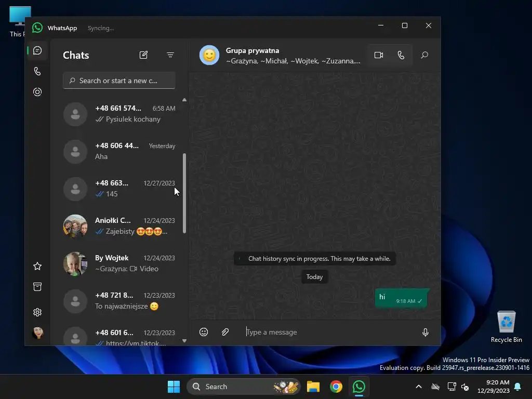532x399 pixels.
Task: Open File Explorer from taskbar
Action: click(313, 387)
